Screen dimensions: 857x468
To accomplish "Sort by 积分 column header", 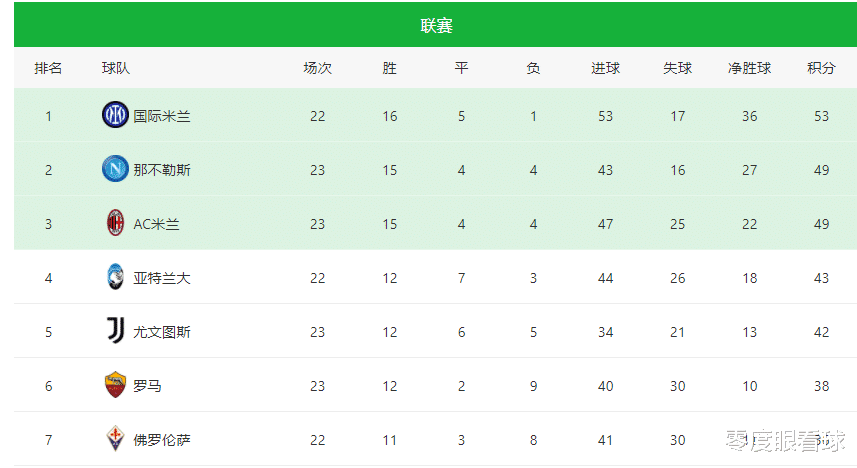I will 821,68.
